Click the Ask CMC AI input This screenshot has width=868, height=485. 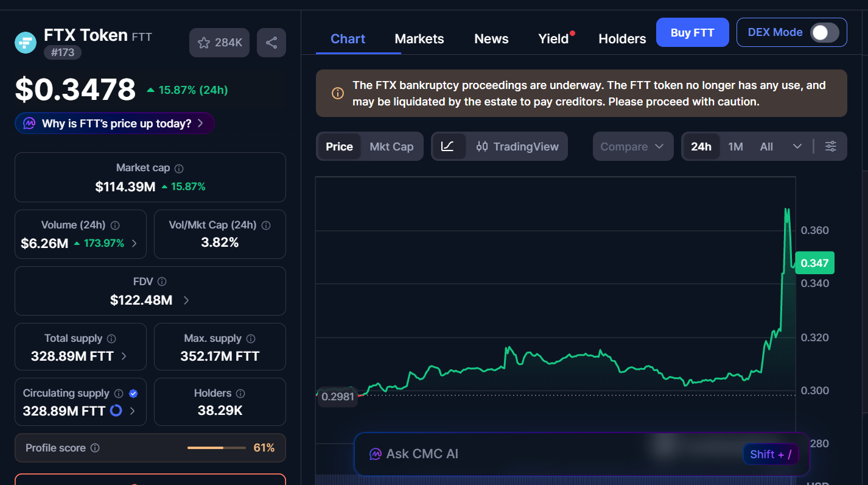[x=548, y=454]
